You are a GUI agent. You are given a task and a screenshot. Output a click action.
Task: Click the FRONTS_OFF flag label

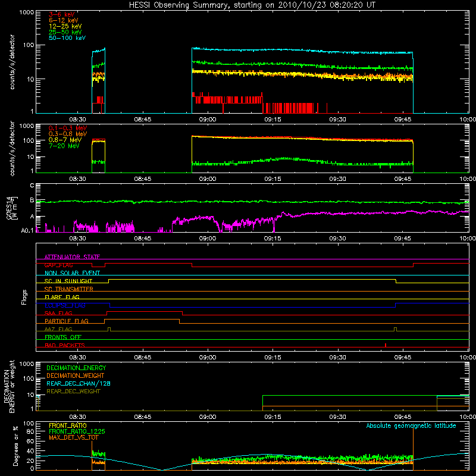pos(63,337)
